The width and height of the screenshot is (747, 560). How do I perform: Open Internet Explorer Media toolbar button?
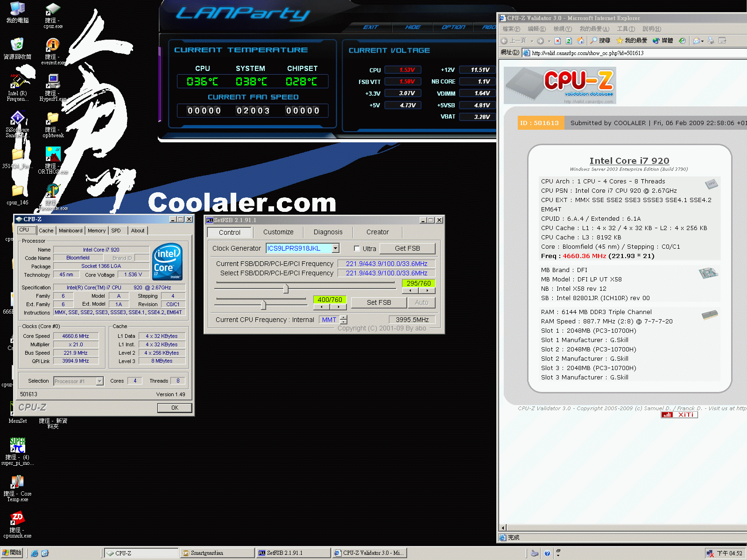pyautogui.click(x=662, y=41)
